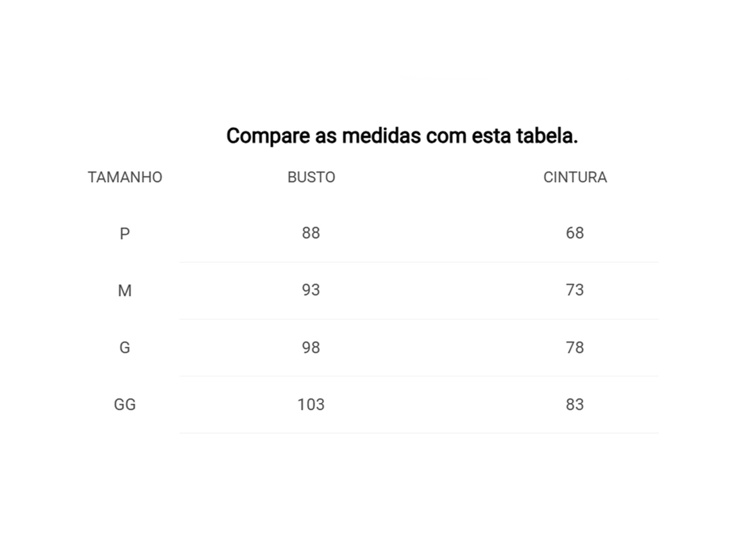The height and width of the screenshot is (560, 729).
Task: Select the CINTURA column header
Action: coord(575,177)
